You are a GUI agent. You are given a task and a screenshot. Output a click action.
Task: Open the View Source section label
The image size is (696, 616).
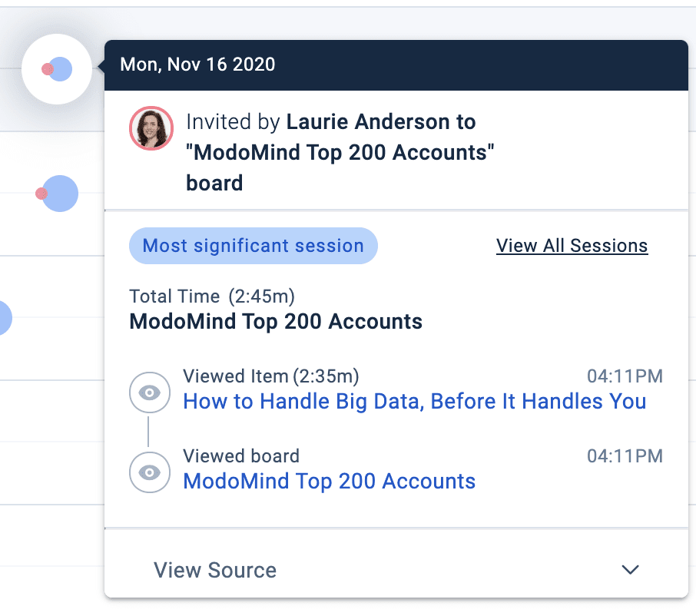coord(215,570)
